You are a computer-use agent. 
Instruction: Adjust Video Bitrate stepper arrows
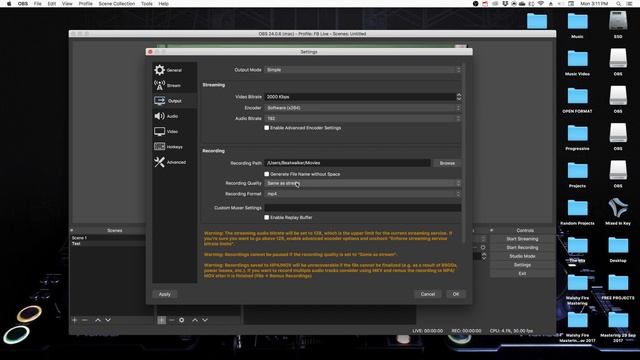[459, 97]
